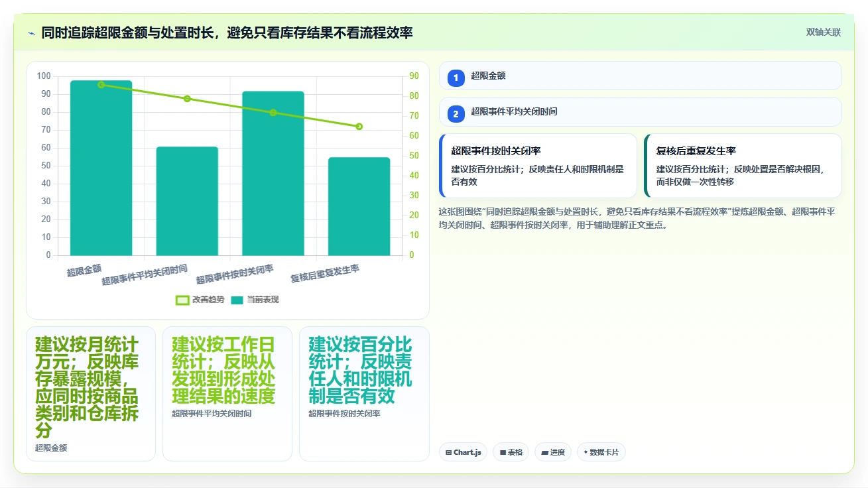Click the 超限事件按时关闭率 caption under third data card

pos(344,414)
